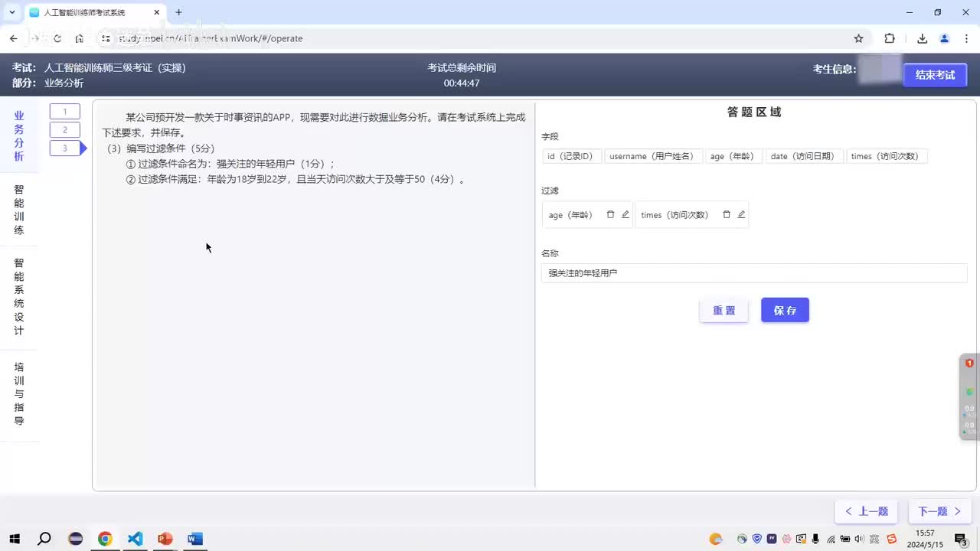Open Word from the taskbar

(194, 539)
